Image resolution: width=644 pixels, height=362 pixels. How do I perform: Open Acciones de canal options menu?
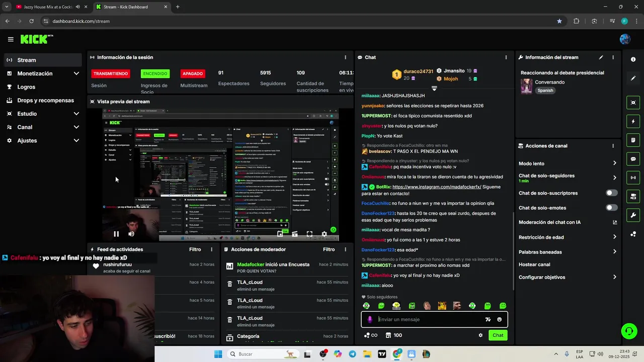(x=613, y=146)
